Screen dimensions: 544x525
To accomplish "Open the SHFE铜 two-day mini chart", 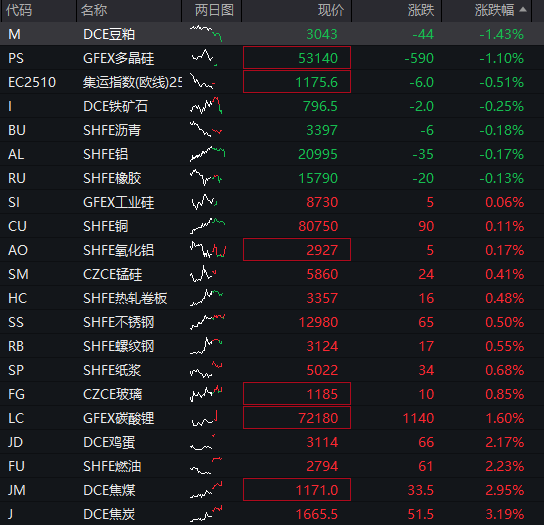I will 207,226.
